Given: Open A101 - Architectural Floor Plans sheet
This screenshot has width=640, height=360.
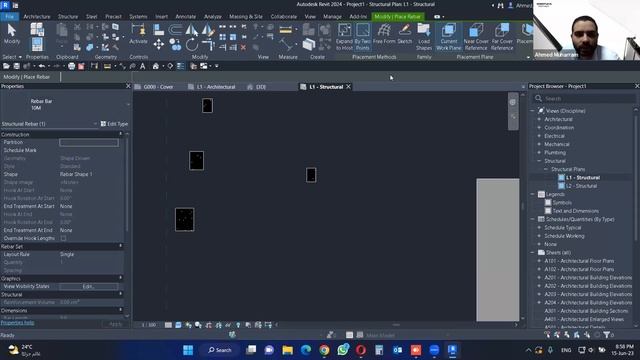Looking at the screenshot, I should click(579, 261).
